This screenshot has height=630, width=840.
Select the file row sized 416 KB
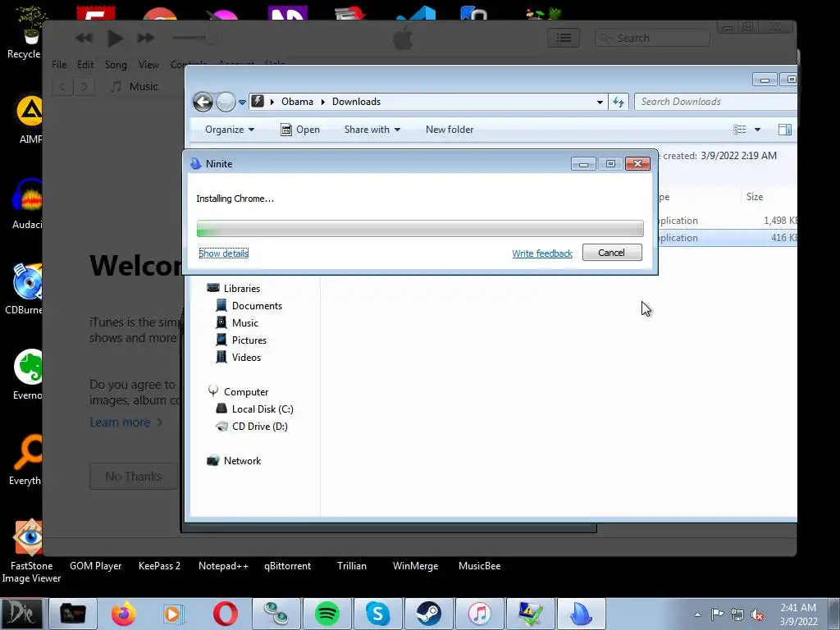pos(728,237)
